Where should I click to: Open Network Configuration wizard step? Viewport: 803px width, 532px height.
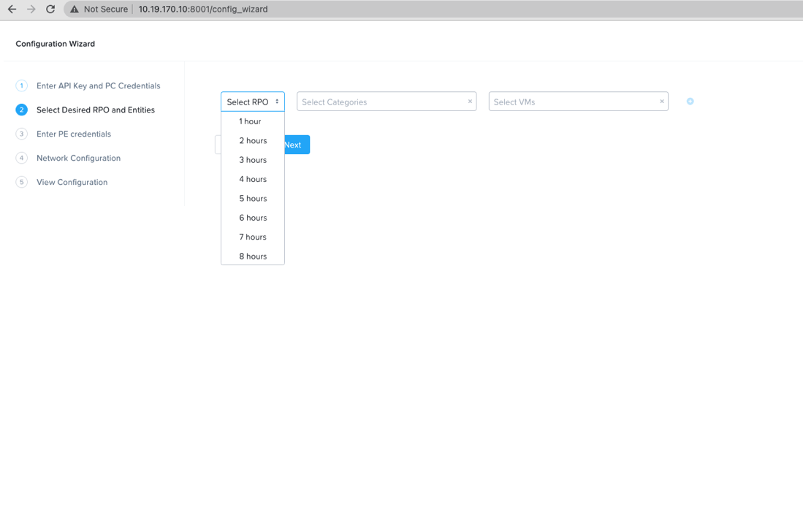(x=78, y=158)
